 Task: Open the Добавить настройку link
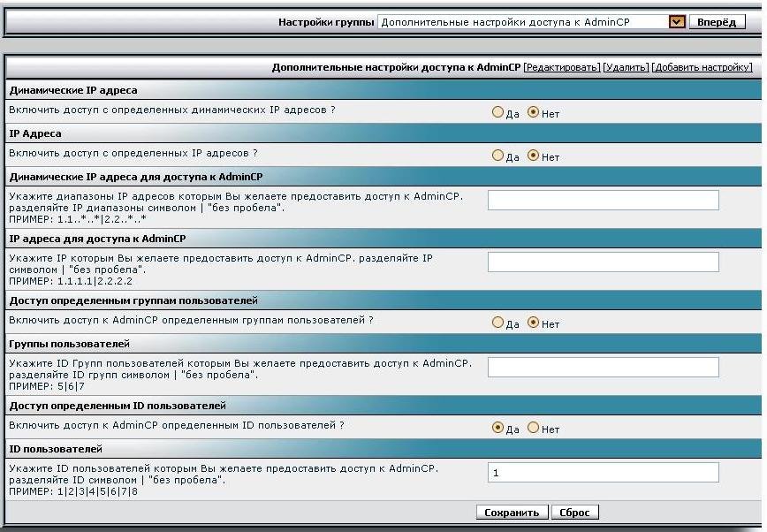[x=702, y=67]
